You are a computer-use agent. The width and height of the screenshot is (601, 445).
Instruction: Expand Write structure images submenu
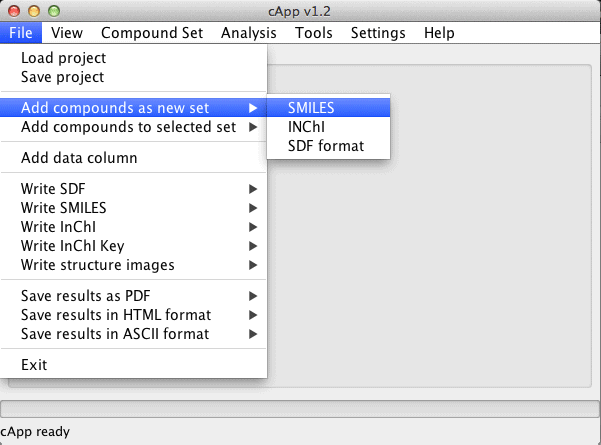pyautogui.click(x=133, y=265)
